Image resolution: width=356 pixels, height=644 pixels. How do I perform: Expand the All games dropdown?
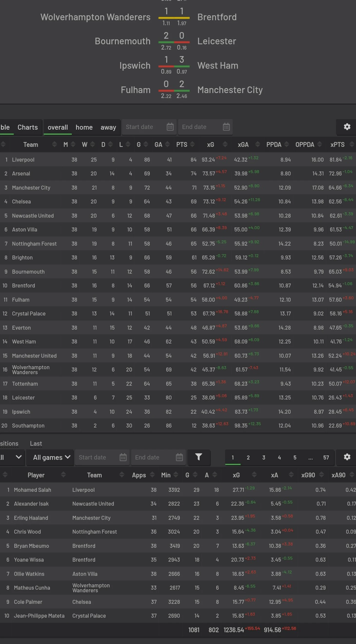(x=51, y=457)
